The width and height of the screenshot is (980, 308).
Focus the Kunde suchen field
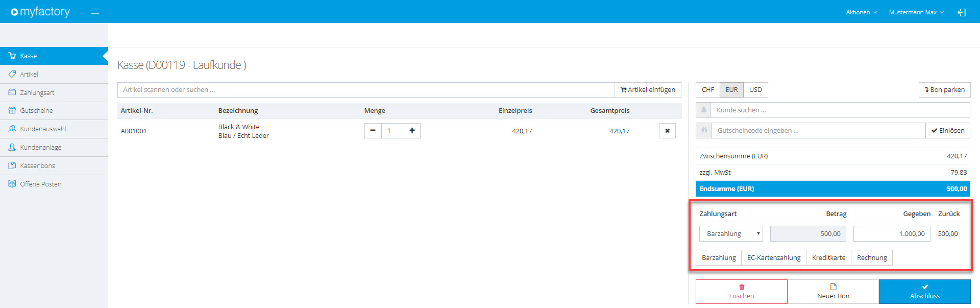coord(840,110)
